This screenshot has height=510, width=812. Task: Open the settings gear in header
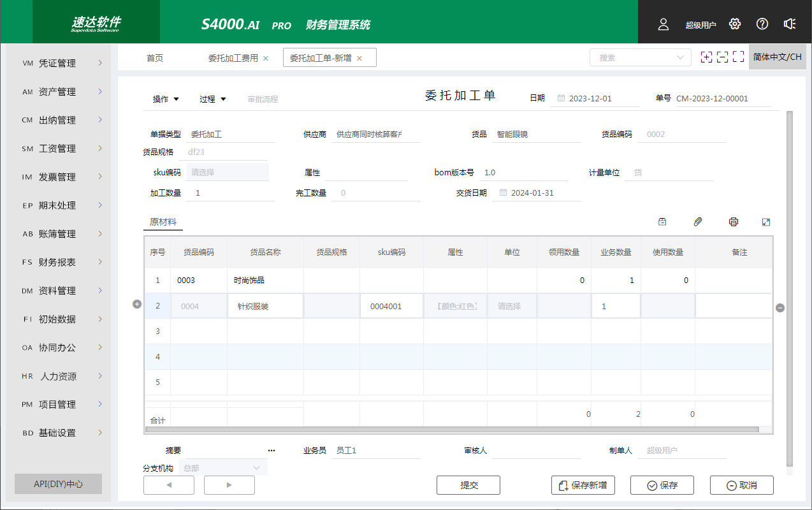735,24
